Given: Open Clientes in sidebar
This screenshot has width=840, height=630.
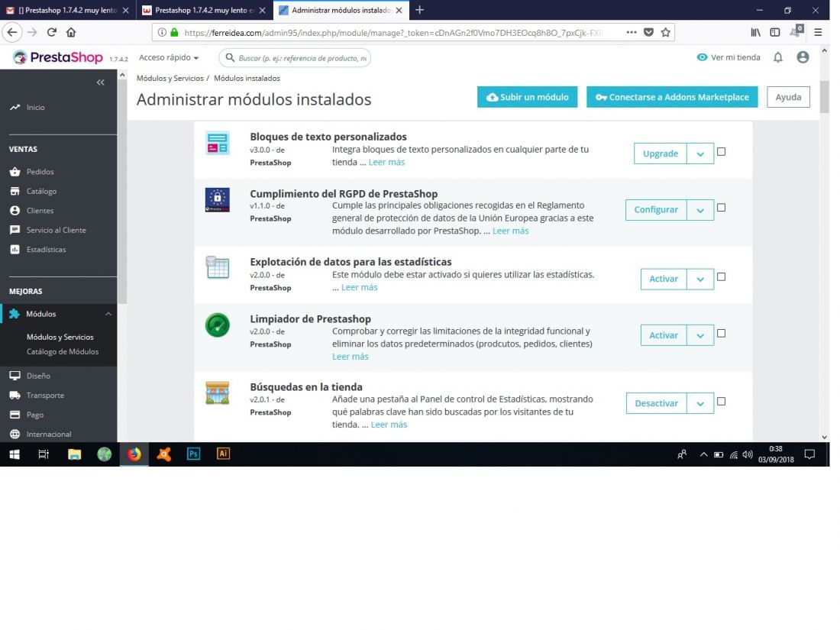Looking at the screenshot, I should (x=40, y=211).
